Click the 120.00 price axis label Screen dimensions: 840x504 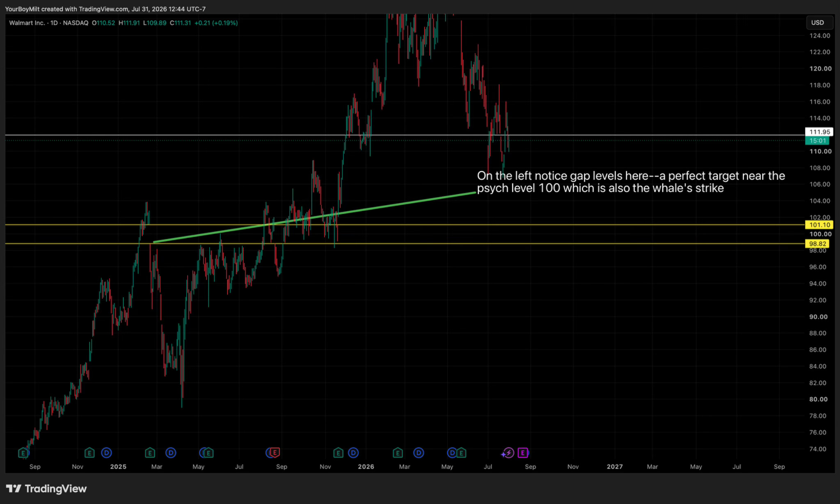click(x=820, y=69)
